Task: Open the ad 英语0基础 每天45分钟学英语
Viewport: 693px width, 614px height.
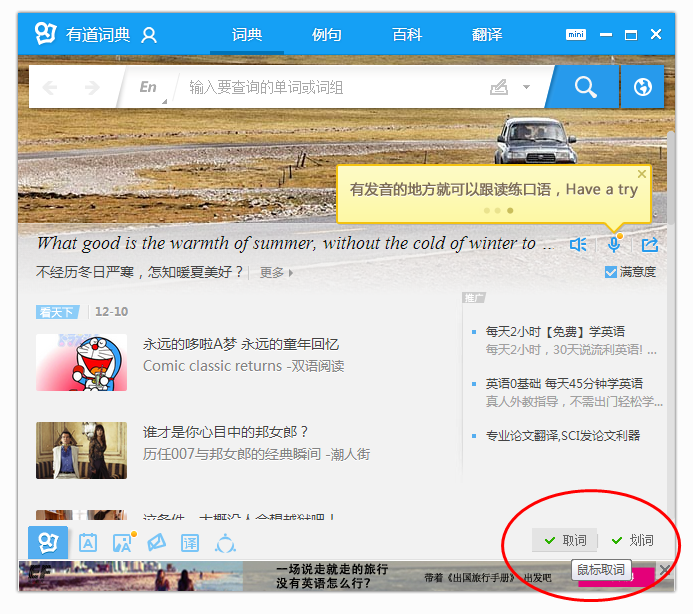Action: click(564, 383)
